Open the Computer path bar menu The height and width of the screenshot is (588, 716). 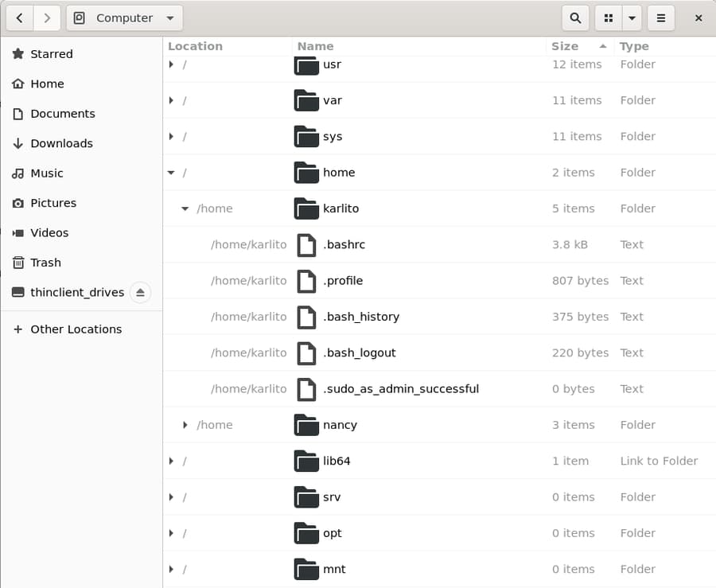(124, 18)
